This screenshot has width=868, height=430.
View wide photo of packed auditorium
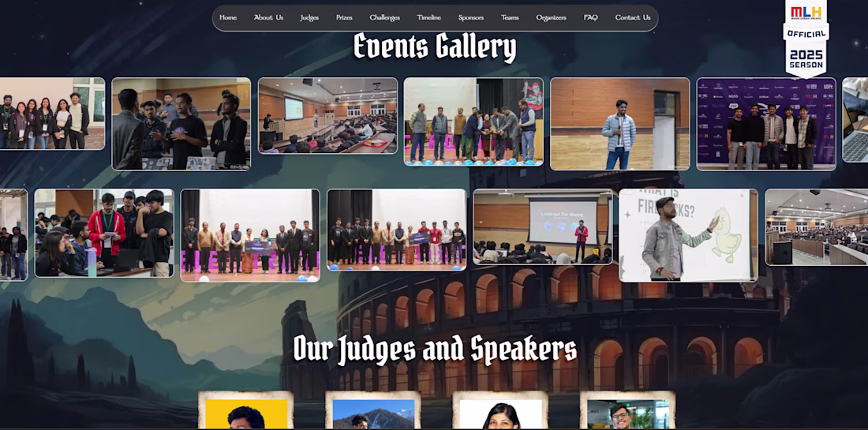[x=817, y=227]
